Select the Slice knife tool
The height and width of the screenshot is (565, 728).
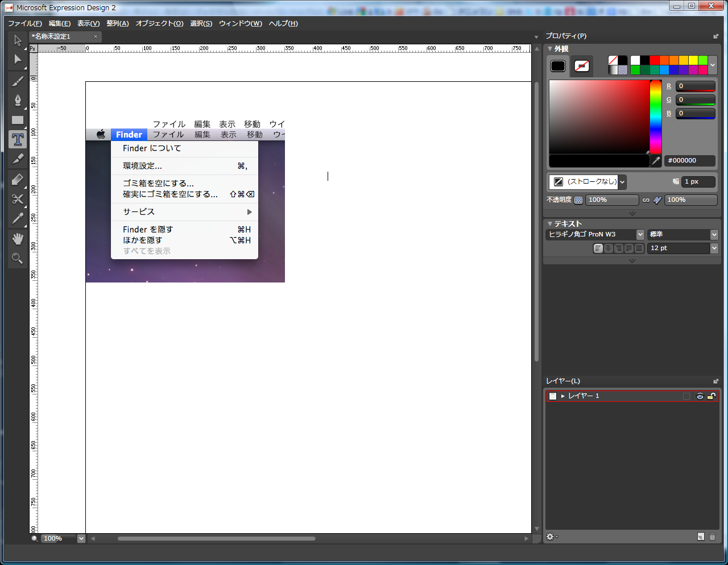point(18,159)
